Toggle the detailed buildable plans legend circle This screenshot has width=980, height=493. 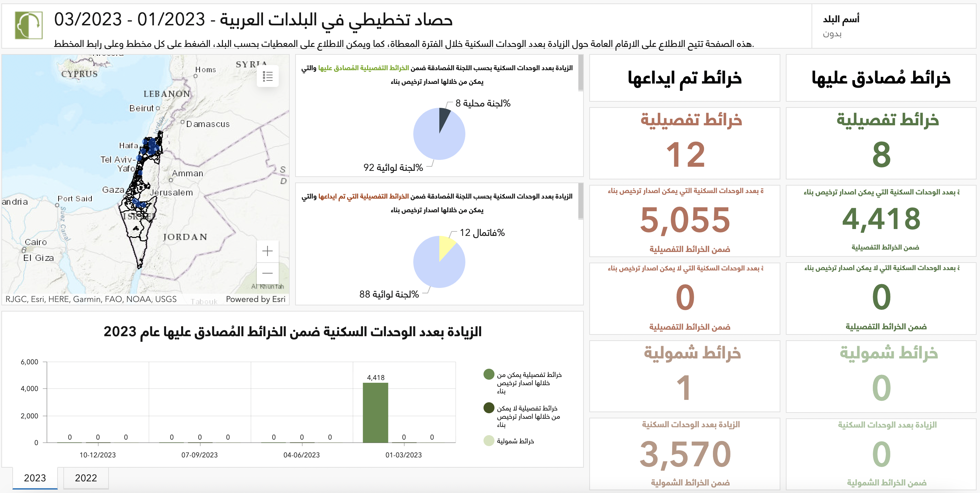pos(489,374)
